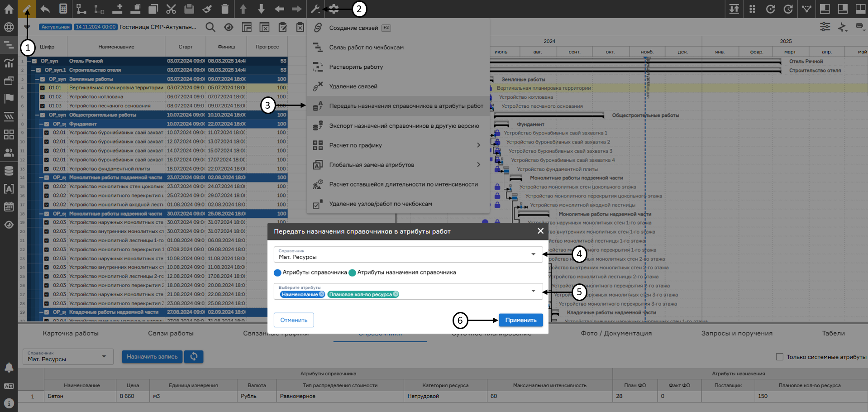
Task: Click the move down arrow icon
Action: click(x=261, y=9)
